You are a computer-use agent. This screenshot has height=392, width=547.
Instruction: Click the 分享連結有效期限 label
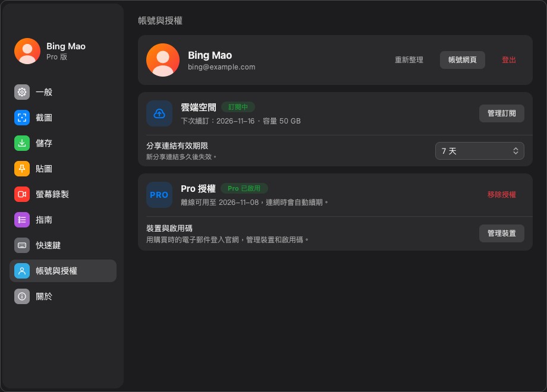(177, 146)
